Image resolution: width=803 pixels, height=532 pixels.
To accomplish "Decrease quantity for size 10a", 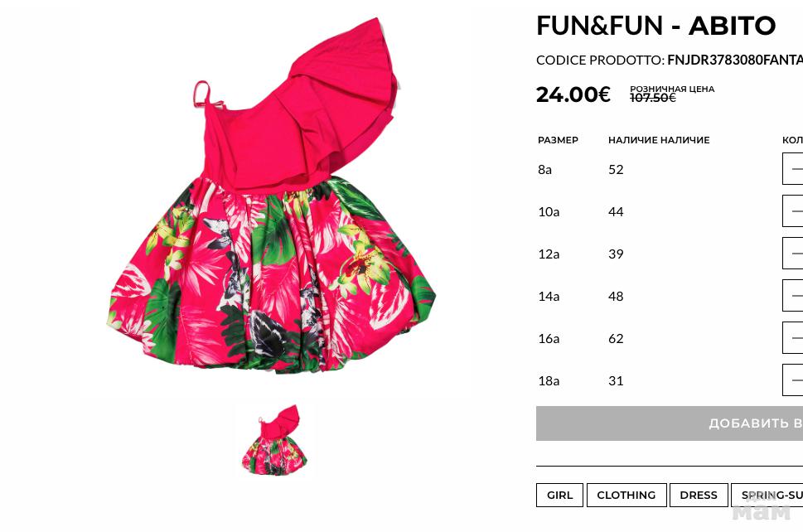I will (796, 211).
